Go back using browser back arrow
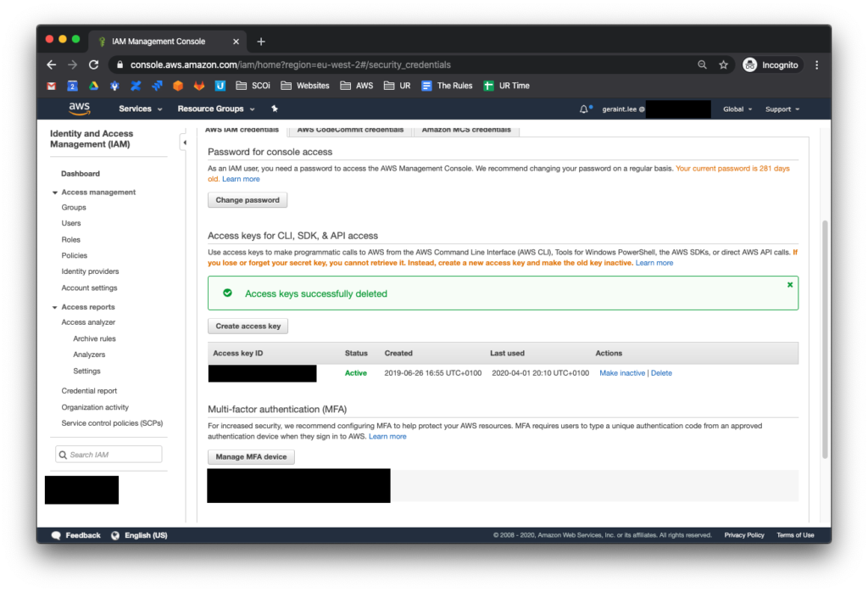This screenshot has height=592, width=868. (x=52, y=64)
